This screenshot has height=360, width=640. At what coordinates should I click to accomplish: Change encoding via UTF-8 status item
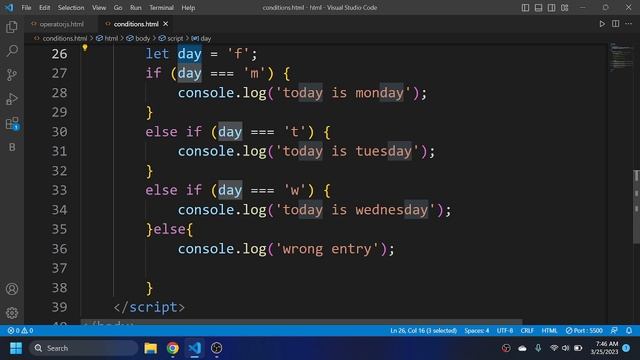[x=504, y=331]
